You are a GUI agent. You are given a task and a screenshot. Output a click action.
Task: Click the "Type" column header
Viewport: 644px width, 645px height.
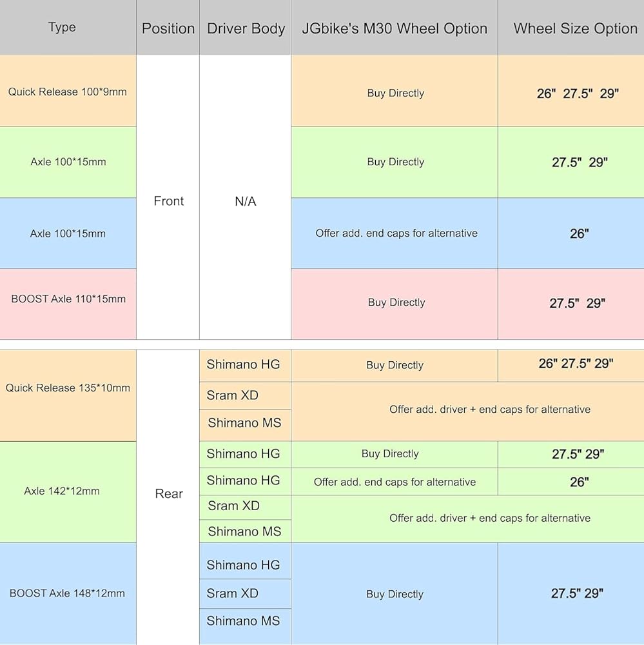62,27
